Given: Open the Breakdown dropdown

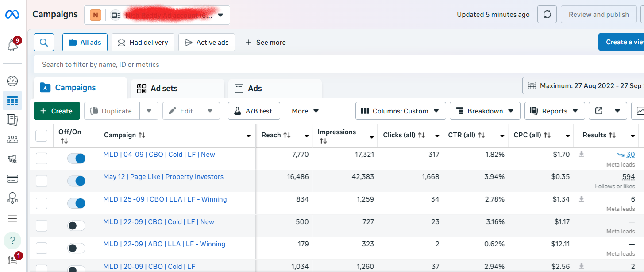Looking at the screenshot, I should point(485,111).
